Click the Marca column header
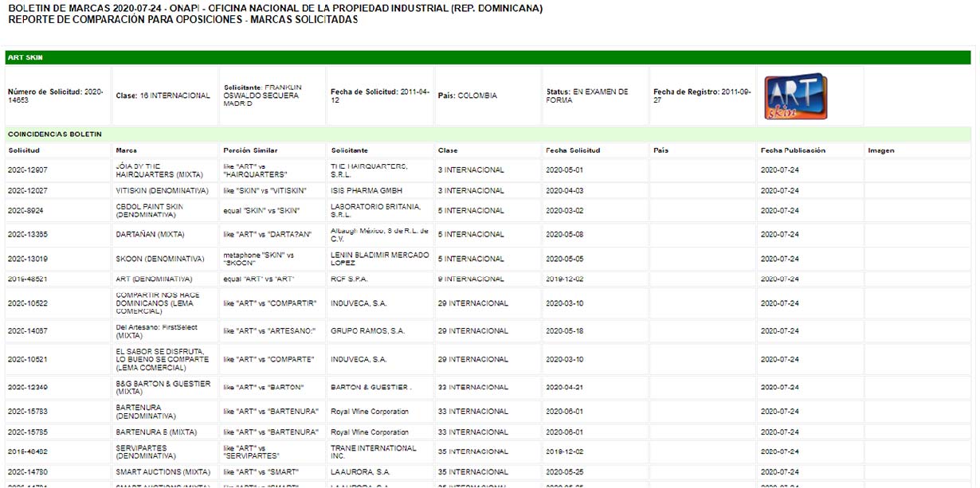Image resolution: width=980 pixels, height=488 pixels. (126, 150)
